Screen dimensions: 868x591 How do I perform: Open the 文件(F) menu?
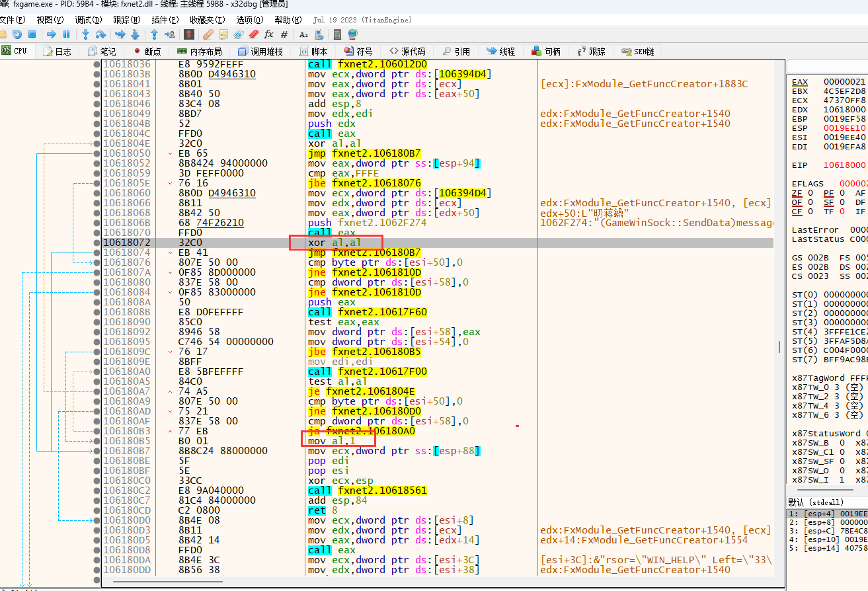(x=13, y=20)
